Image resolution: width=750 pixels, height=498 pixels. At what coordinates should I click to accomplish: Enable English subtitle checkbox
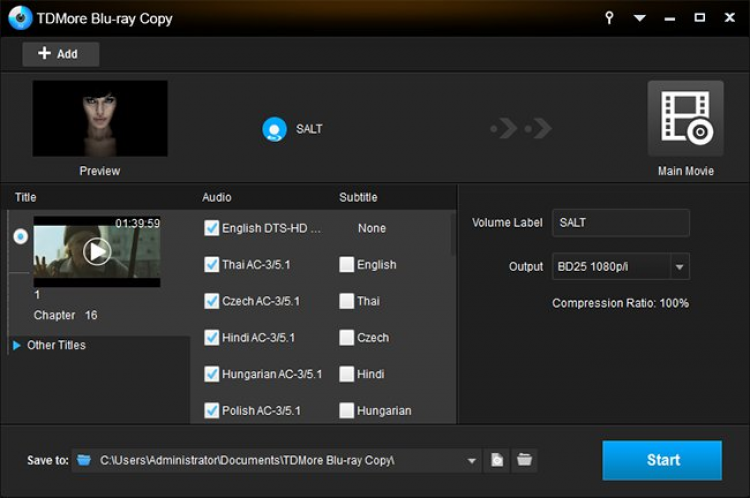[346, 264]
